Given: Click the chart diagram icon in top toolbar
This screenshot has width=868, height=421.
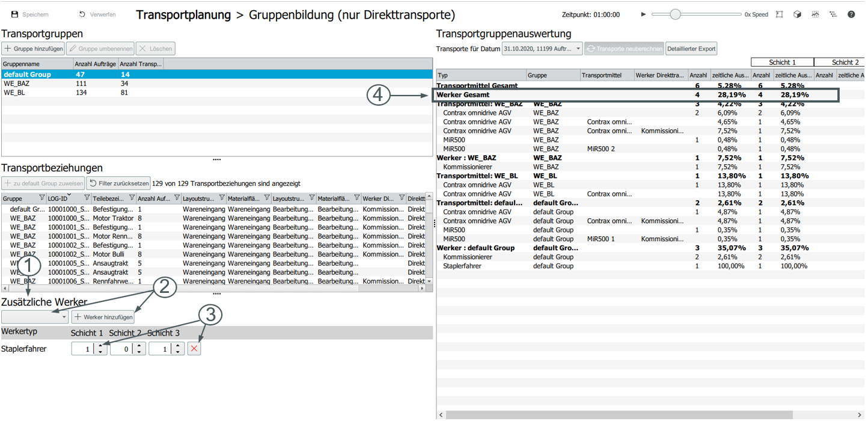Looking at the screenshot, I should tap(815, 14).
